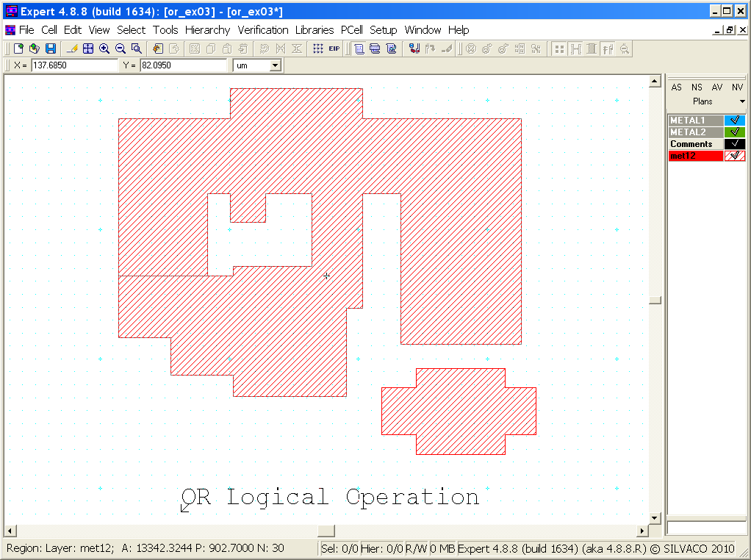The height and width of the screenshot is (560, 751).
Task: Expand the Plans dropdown in layer panel
Action: (741, 101)
